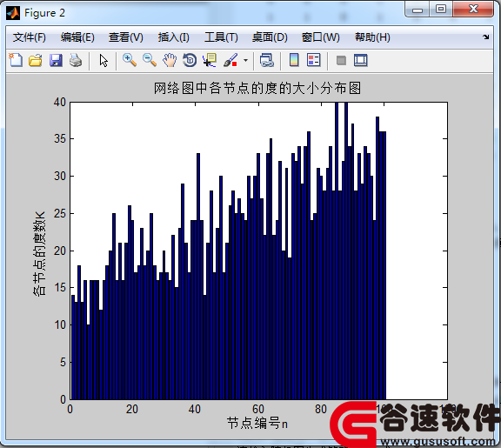This screenshot has height=448, width=501.
Task: Click the y-axis label 各节点的度数K
Action: pyautogui.click(x=40, y=253)
